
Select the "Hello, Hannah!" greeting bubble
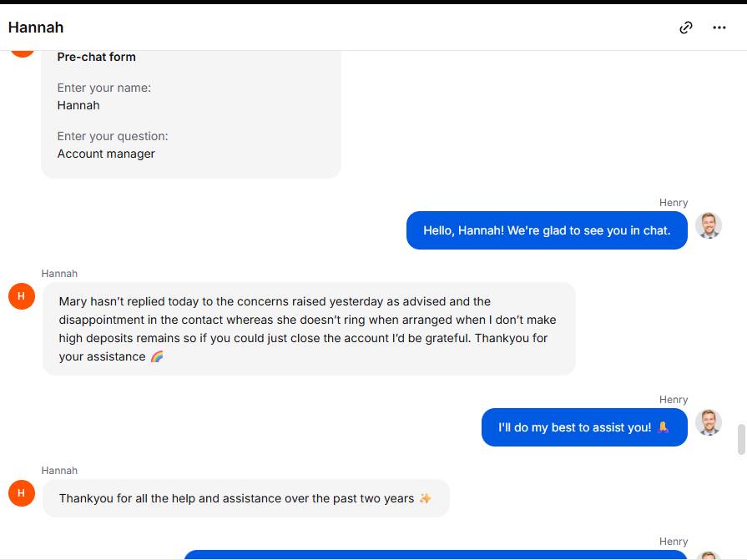coord(547,230)
